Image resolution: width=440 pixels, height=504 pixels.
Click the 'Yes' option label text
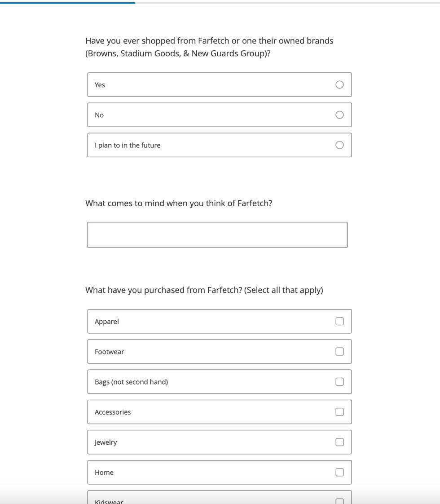(x=100, y=85)
